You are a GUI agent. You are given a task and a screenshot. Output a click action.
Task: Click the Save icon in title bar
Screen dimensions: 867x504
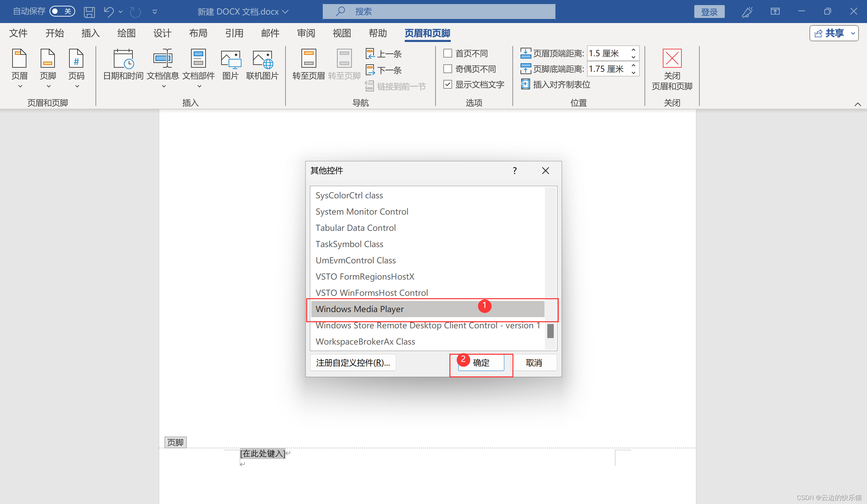(x=89, y=12)
